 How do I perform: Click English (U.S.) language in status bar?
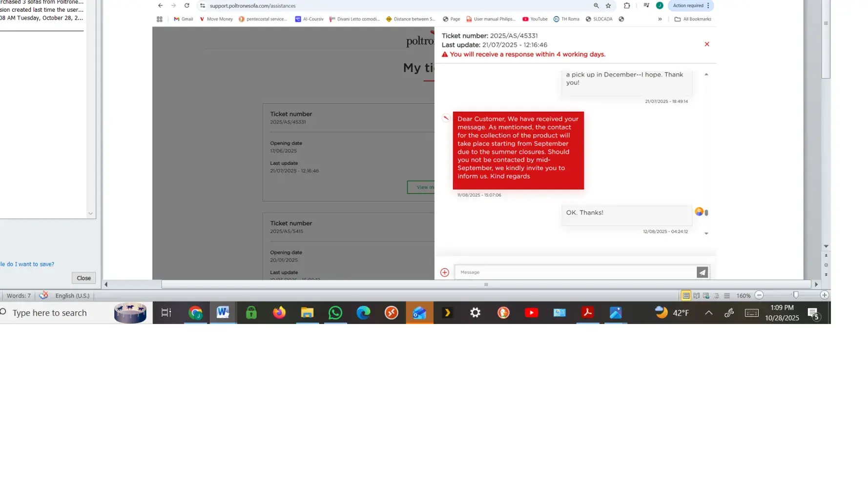72,295
